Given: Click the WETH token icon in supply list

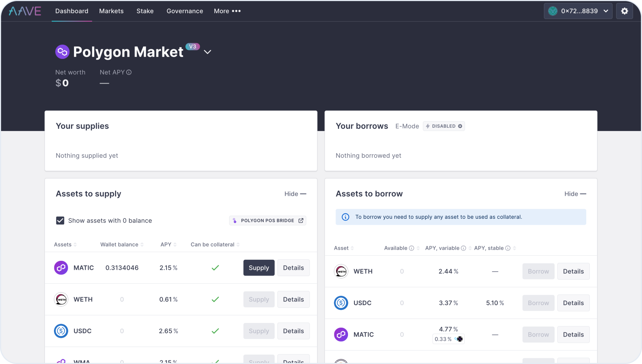Looking at the screenshot, I should (x=61, y=299).
